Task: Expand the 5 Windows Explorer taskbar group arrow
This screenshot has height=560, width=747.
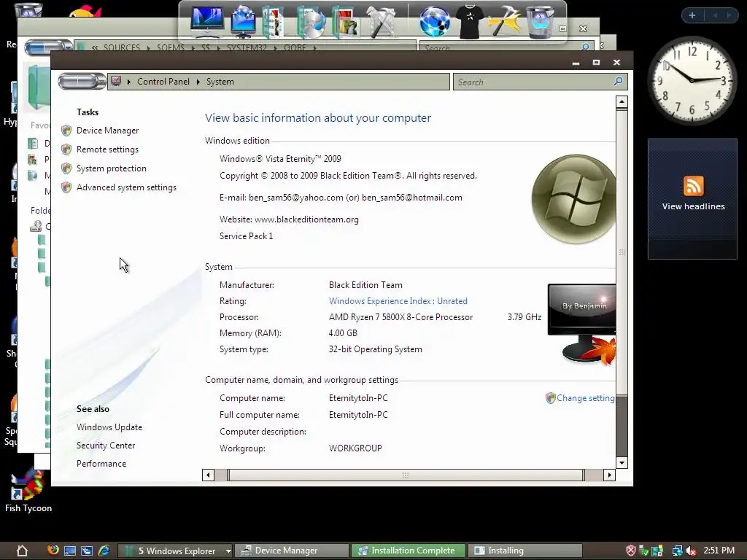Action: click(x=228, y=551)
